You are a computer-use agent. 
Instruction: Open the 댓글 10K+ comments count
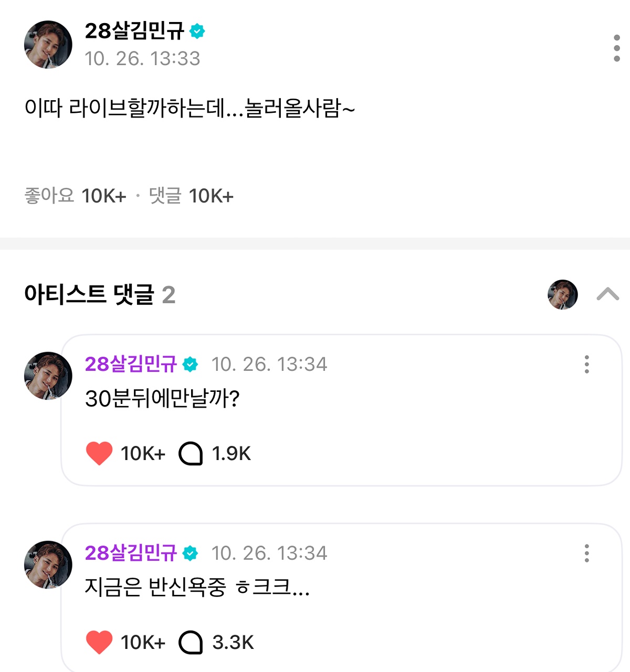point(191,196)
